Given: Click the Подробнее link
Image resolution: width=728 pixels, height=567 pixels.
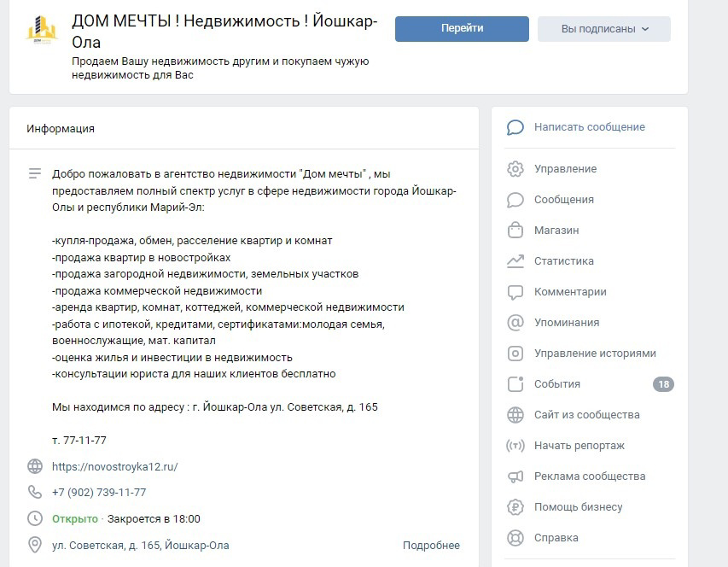Looking at the screenshot, I should click(431, 545).
